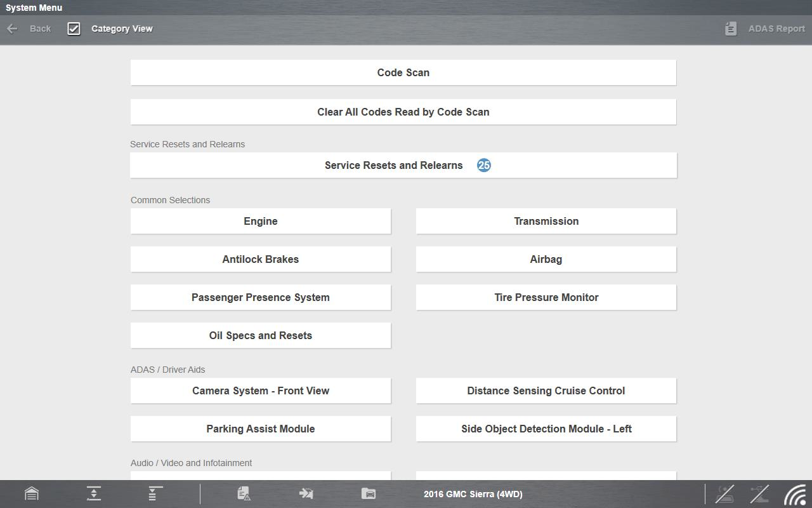Select Clear All Codes Read by Code Scan
This screenshot has height=508, width=812.
(403, 112)
